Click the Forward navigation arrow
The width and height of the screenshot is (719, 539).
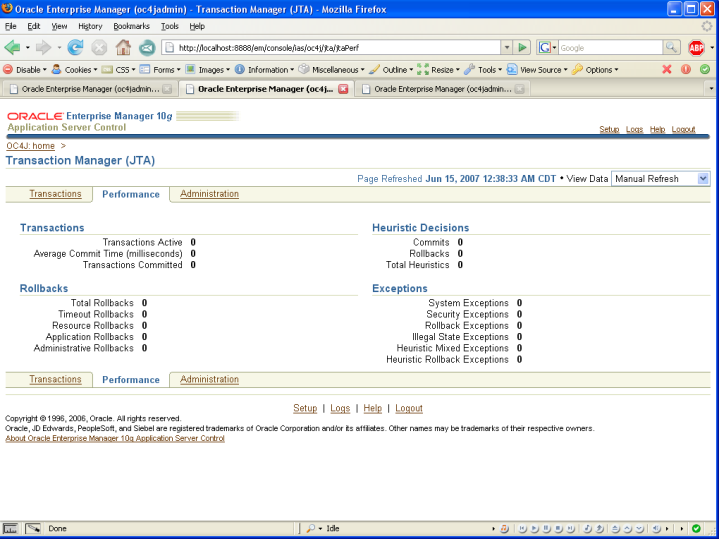pos(44,47)
